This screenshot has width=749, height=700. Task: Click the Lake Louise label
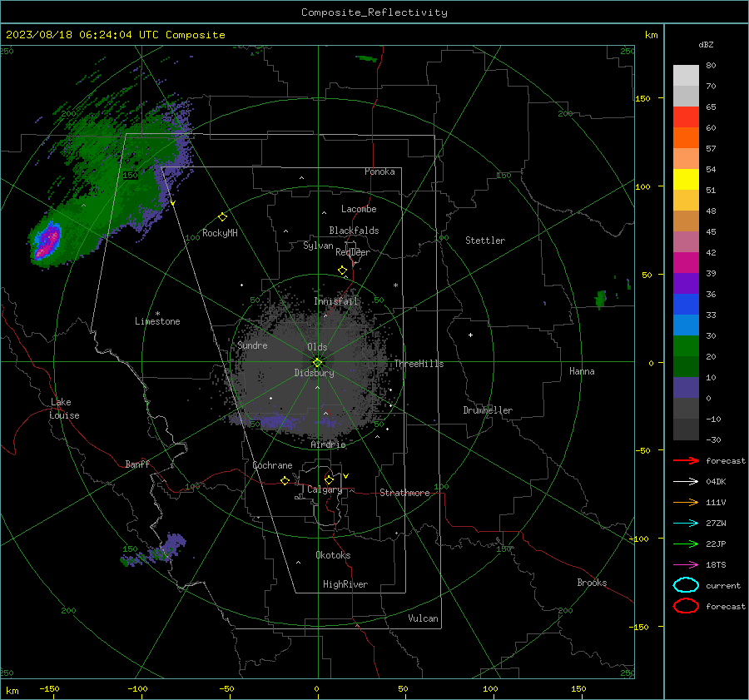tap(64, 409)
